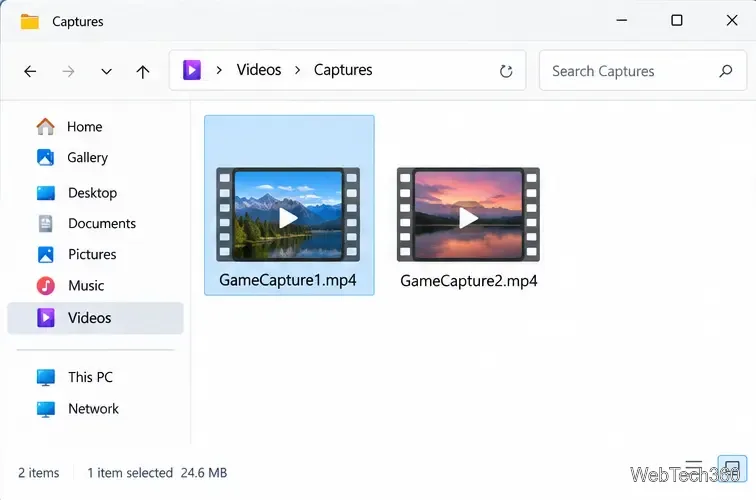
Task: Click the Captures folder icon in title bar
Action: point(29,22)
